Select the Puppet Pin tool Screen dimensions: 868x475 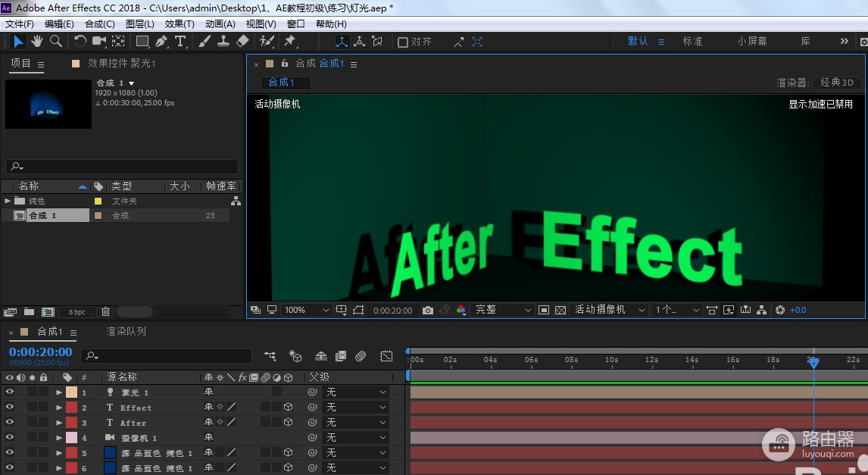click(289, 42)
